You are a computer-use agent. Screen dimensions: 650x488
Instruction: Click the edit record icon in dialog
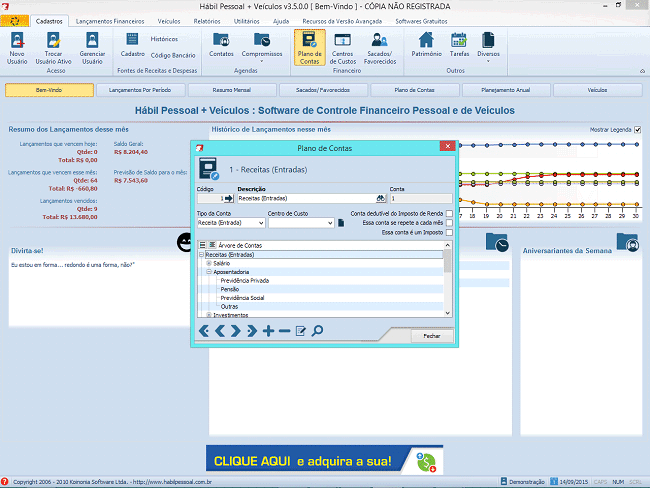[x=301, y=331]
